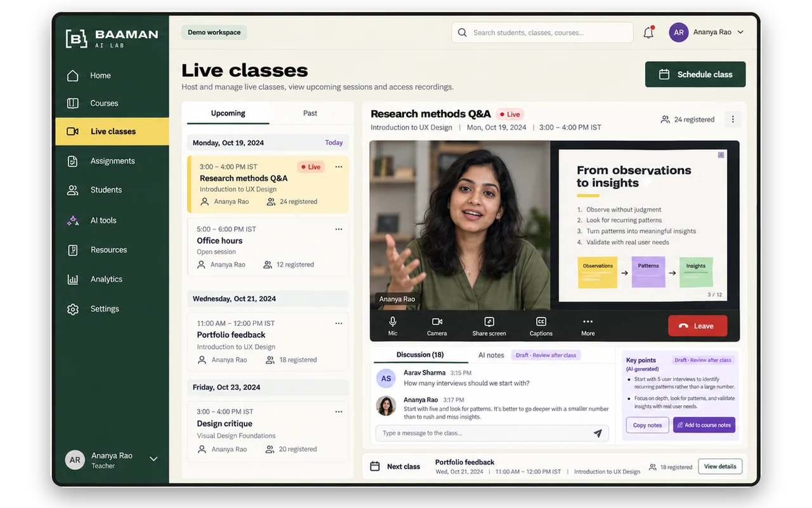The width and height of the screenshot is (812, 508).
Task: Click the Copy notes button
Action: click(x=647, y=425)
